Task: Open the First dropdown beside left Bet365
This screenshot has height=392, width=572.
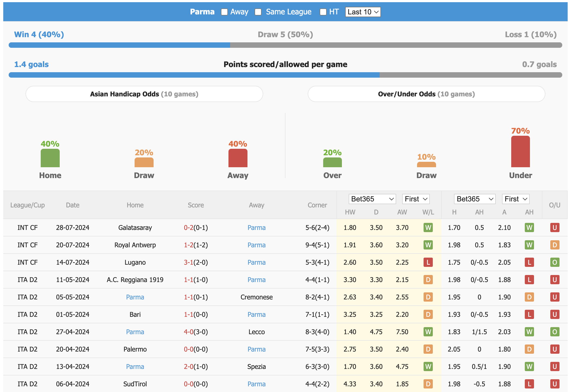Action: (x=416, y=199)
